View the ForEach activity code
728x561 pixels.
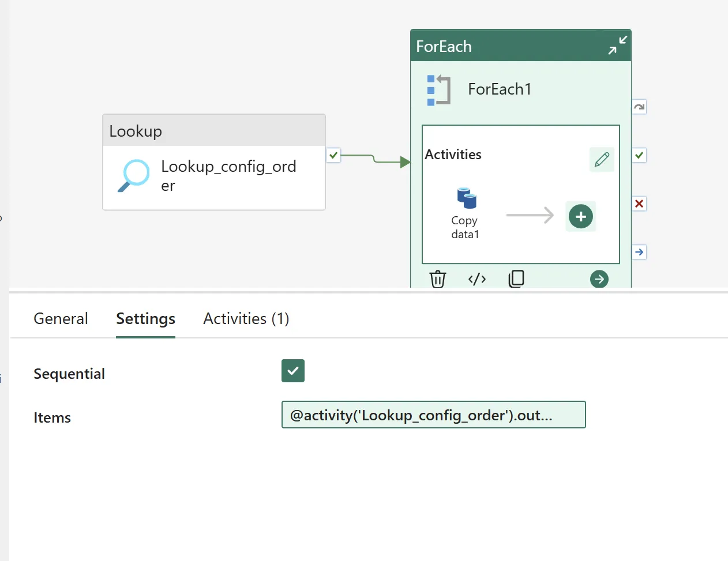[x=477, y=280]
